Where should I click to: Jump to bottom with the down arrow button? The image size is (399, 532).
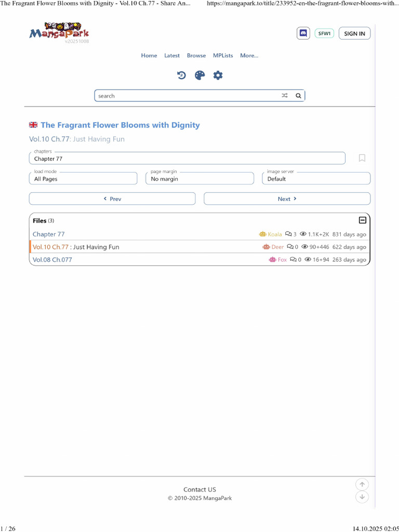[x=362, y=497]
